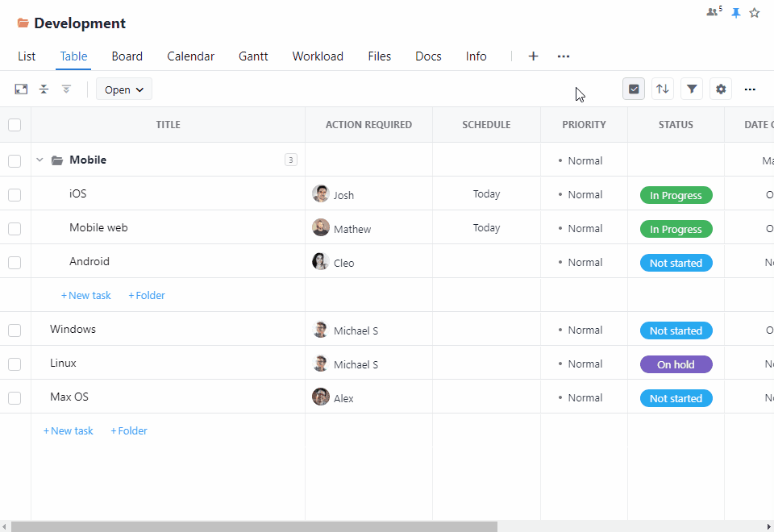The height and width of the screenshot is (532, 774).
Task: Open the sort arrows icon
Action: tap(663, 89)
